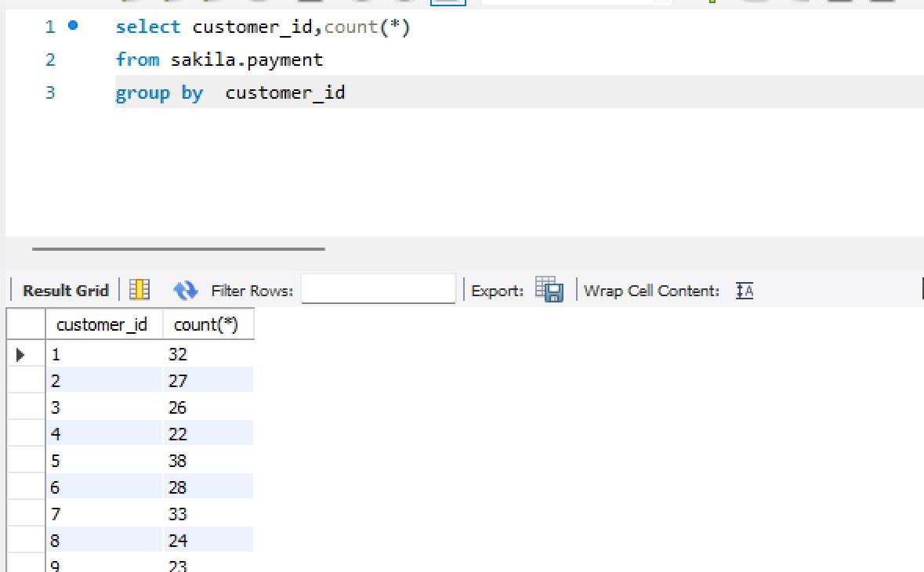Select count cell showing 27
924x572 pixels.
pyautogui.click(x=207, y=381)
